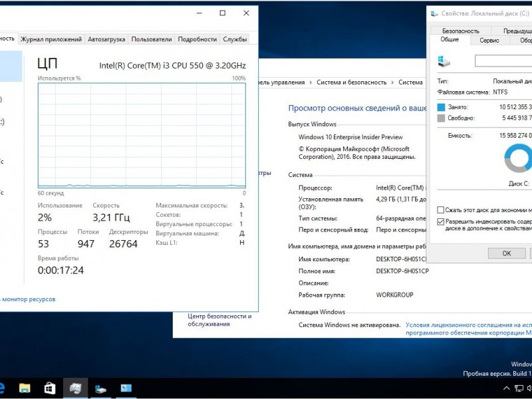Click the 'WORKGROUP' value
Viewport: 532px width, 399px height.
click(394, 295)
